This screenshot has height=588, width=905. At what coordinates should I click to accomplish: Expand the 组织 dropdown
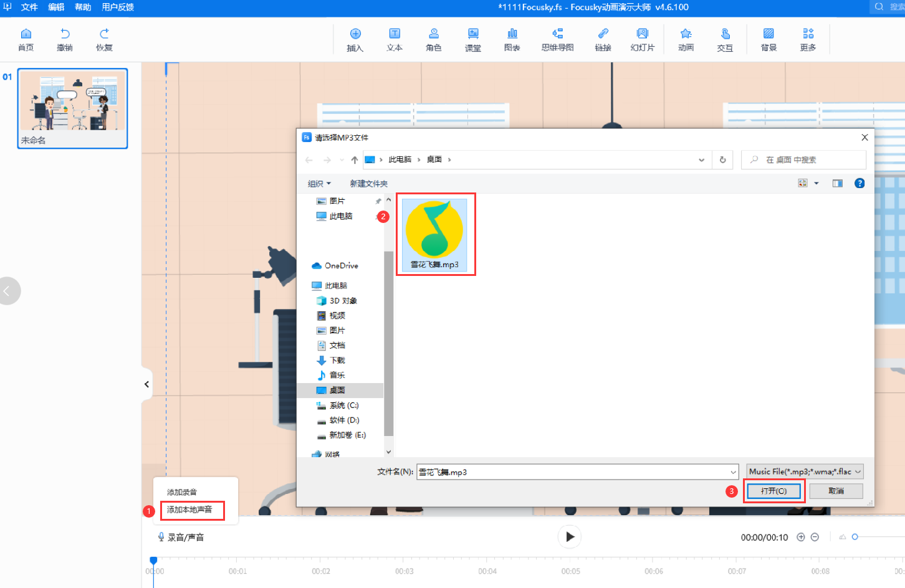tap(319, 184)
